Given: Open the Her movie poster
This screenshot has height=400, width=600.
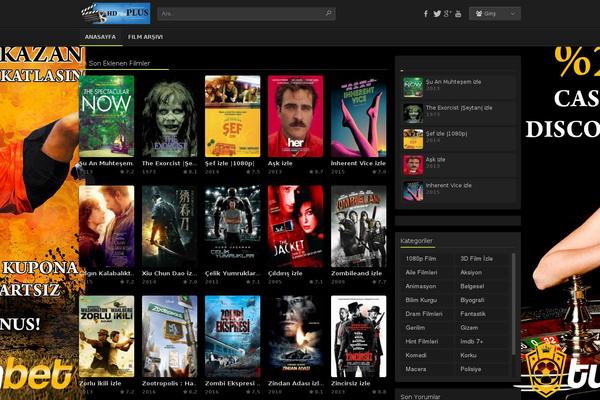Looking at the screenshot, I should tap(295, 116).
